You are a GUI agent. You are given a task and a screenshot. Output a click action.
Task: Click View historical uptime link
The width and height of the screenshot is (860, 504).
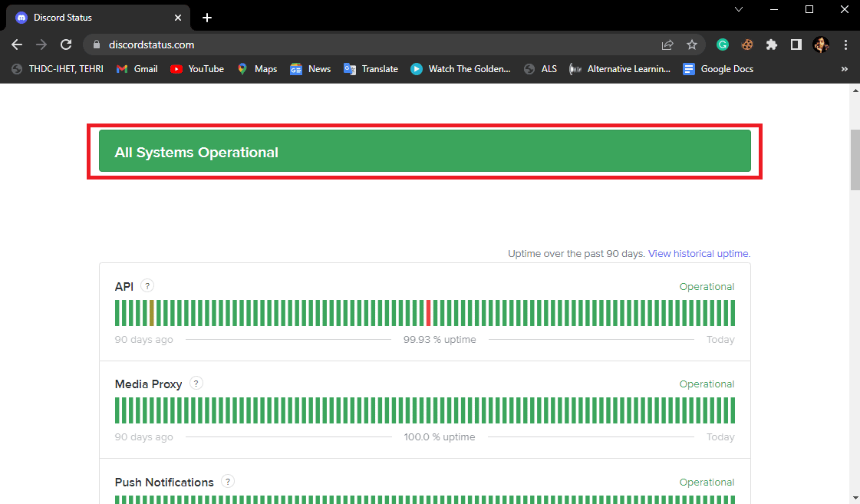tap(700, 254)
